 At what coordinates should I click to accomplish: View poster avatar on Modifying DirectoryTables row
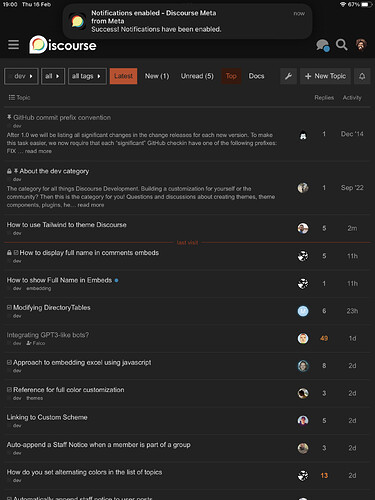[303, 311]
